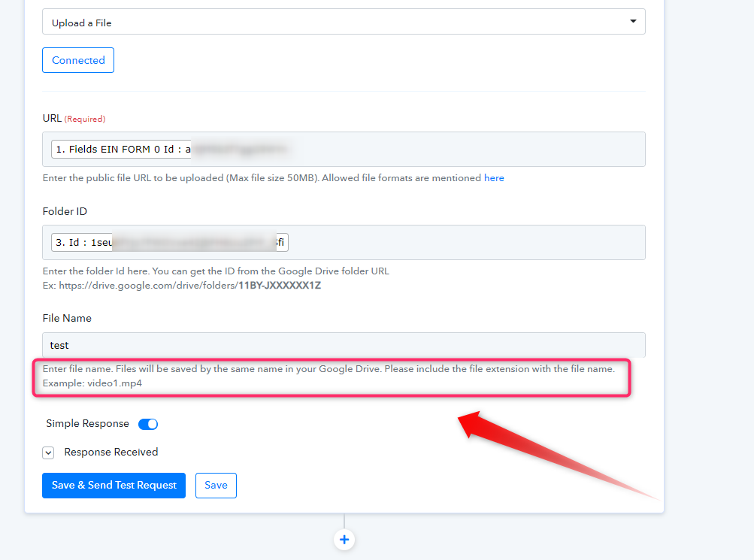
Task: Click Save & Send Test Request
Action: click(x=114, y=486)
